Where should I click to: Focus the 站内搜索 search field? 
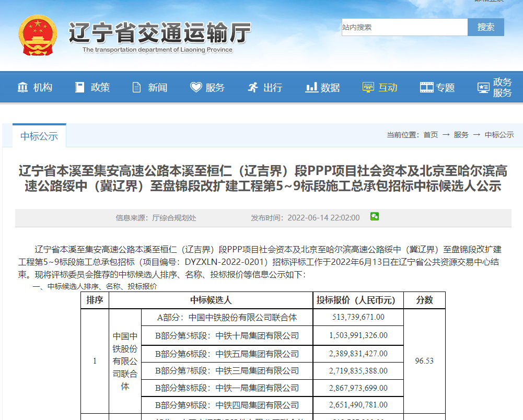point(404,27)
